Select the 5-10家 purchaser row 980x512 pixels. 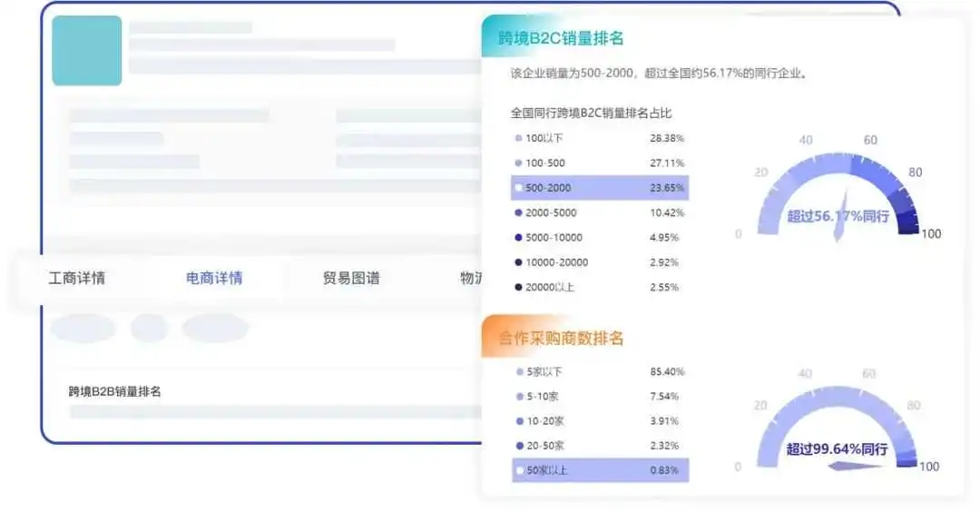[x=600, y=397]
